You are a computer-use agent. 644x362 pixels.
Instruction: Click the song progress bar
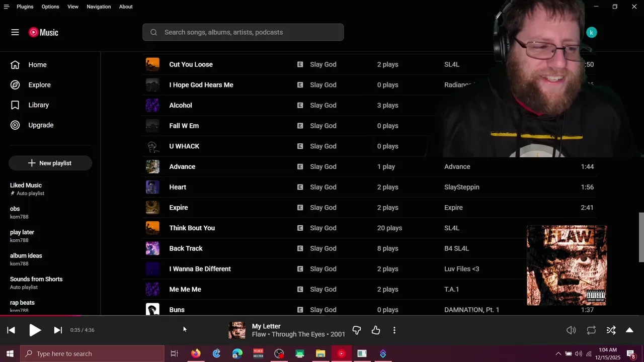[322, 316]
